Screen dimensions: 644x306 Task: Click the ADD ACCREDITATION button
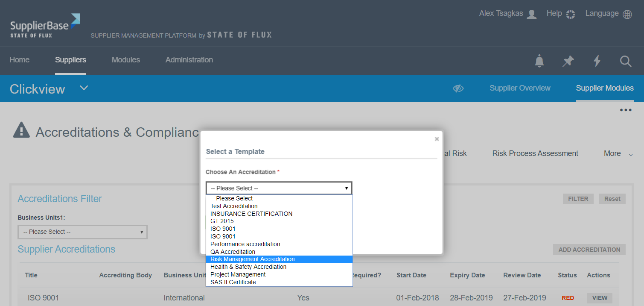[589, 250]
